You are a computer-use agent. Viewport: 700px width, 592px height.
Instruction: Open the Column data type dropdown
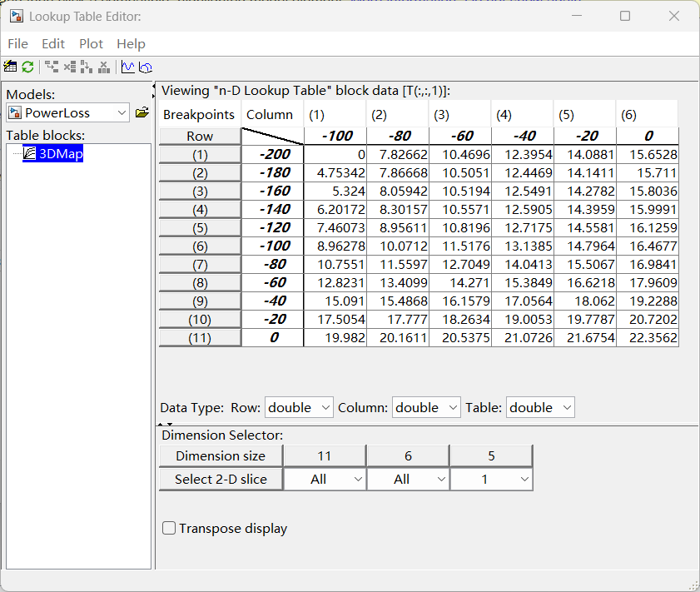426,408
